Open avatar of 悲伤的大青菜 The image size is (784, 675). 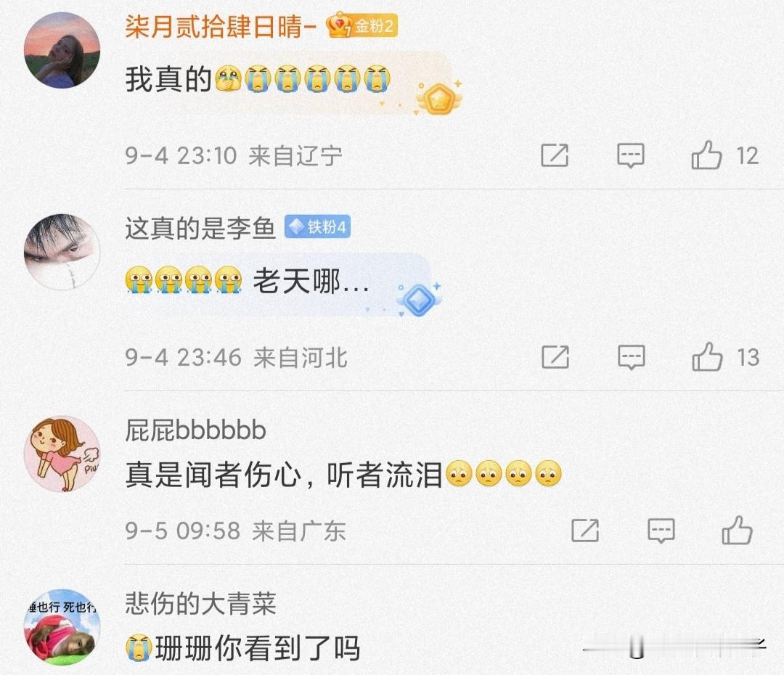(62, 628)
